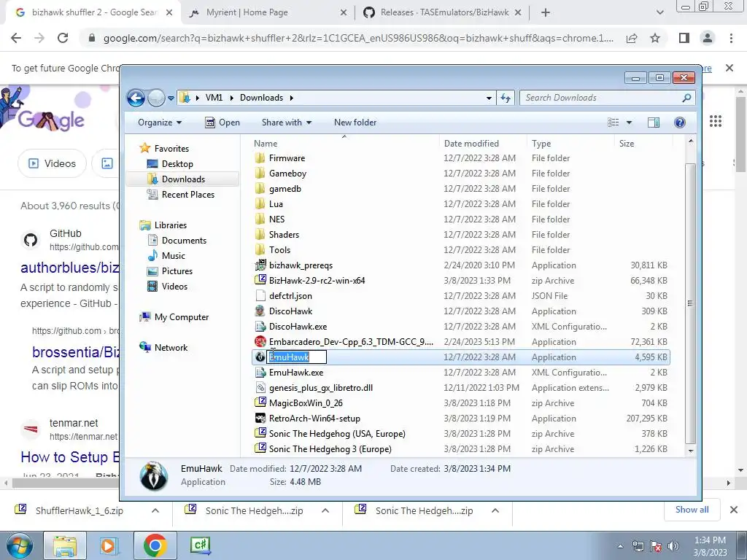Click the file list vertical scrollbar
The height and width of the screenshot is (560, 747).
click(x=690, y=303)
